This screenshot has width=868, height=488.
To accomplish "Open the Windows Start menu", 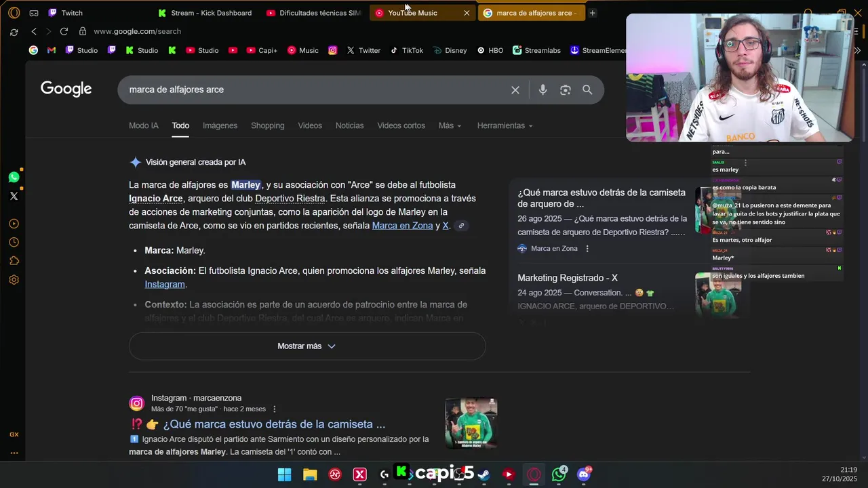I will (x=285, y=474).
